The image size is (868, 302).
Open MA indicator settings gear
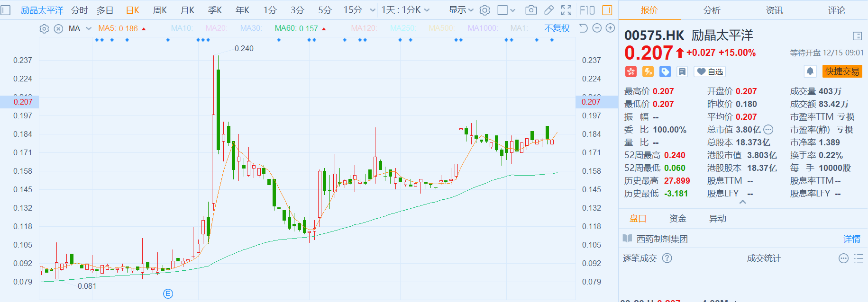[44, 29]
